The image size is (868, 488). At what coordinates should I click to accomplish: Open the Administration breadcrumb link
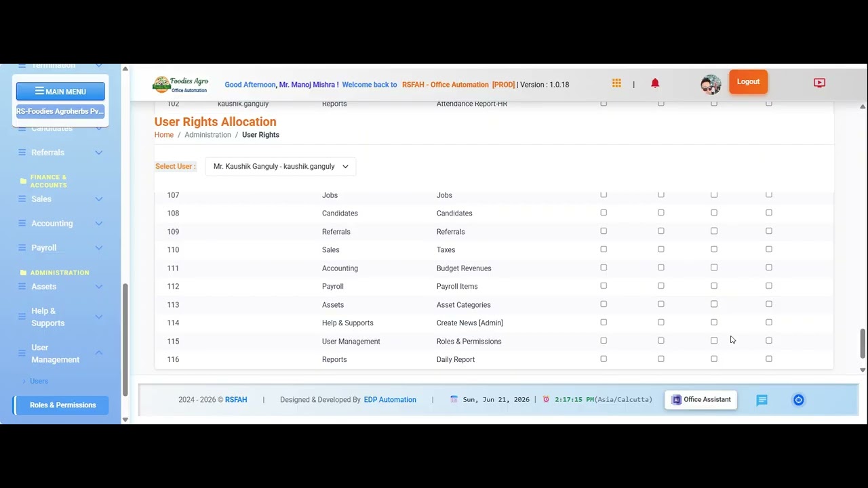pyautogui.click(x=208, y=135)
